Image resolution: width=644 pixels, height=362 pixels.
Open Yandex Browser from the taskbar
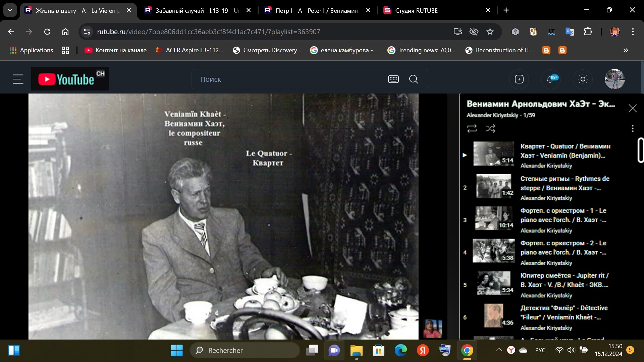[423, 350]
